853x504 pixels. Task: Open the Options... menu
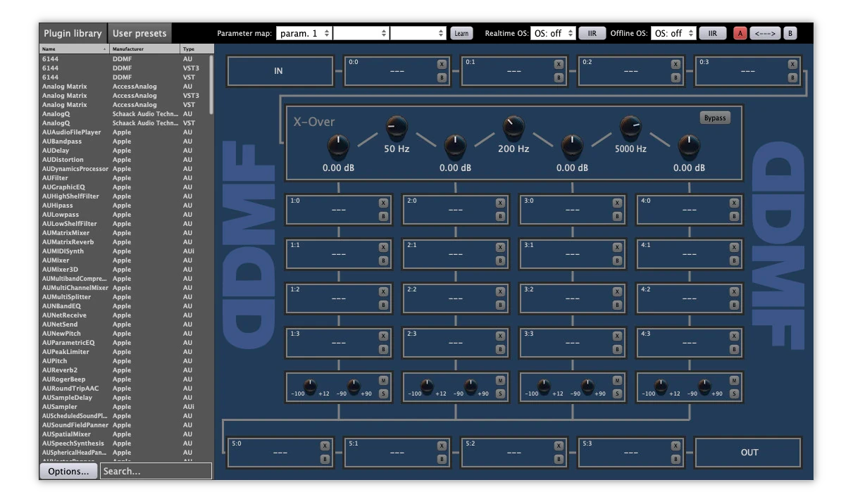pos(68,471)
